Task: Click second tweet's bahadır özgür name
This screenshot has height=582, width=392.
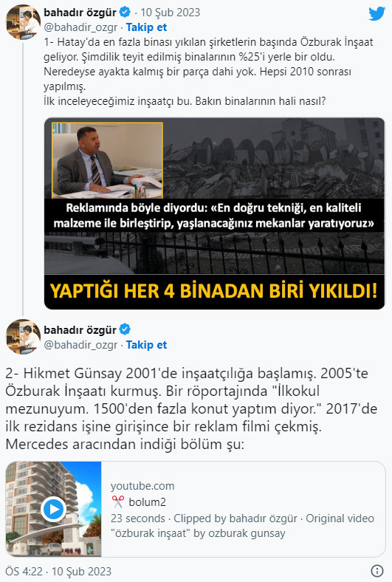Action: click(x=80, y=329)
